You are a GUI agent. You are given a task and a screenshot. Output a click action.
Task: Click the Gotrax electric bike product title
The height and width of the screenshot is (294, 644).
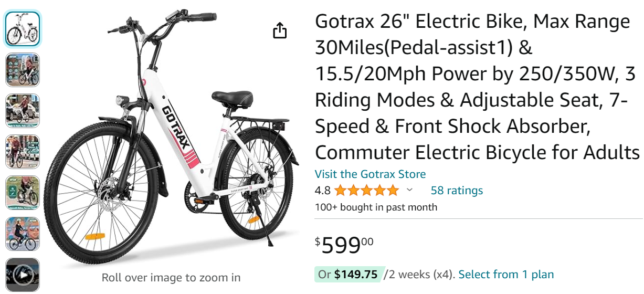click(472, 87)
